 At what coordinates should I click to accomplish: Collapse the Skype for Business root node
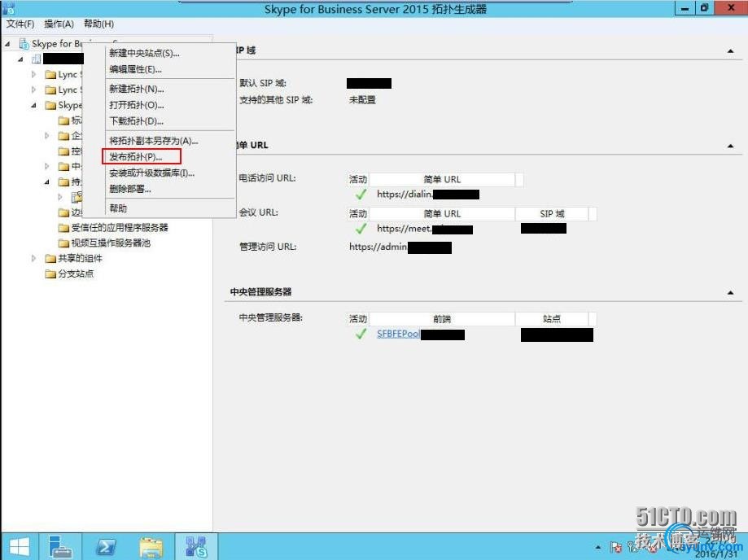[7, 44]
